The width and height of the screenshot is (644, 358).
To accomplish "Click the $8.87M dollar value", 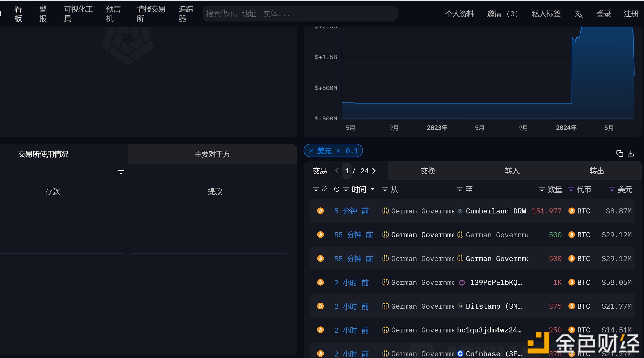I will [x=619, y=211].
